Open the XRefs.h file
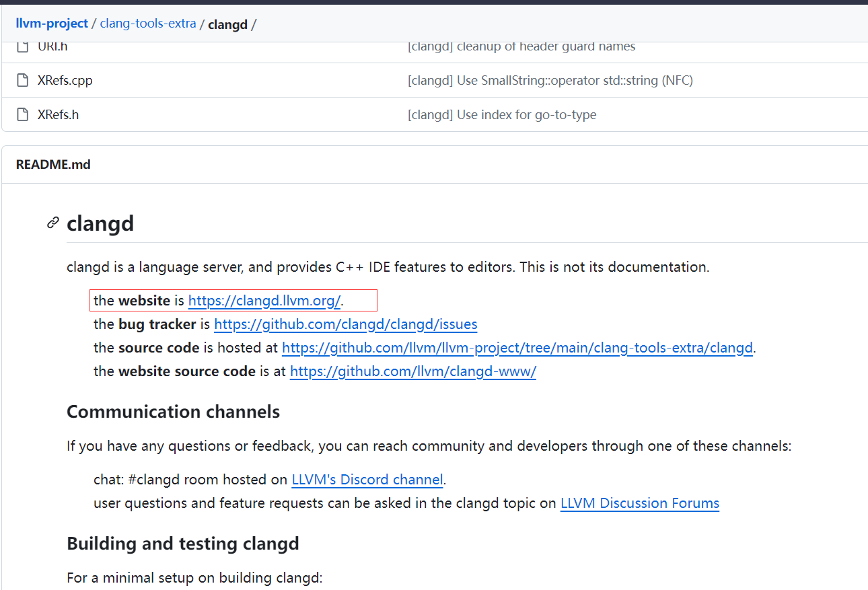The image size is (868, 590). click(x=58, y=114)
